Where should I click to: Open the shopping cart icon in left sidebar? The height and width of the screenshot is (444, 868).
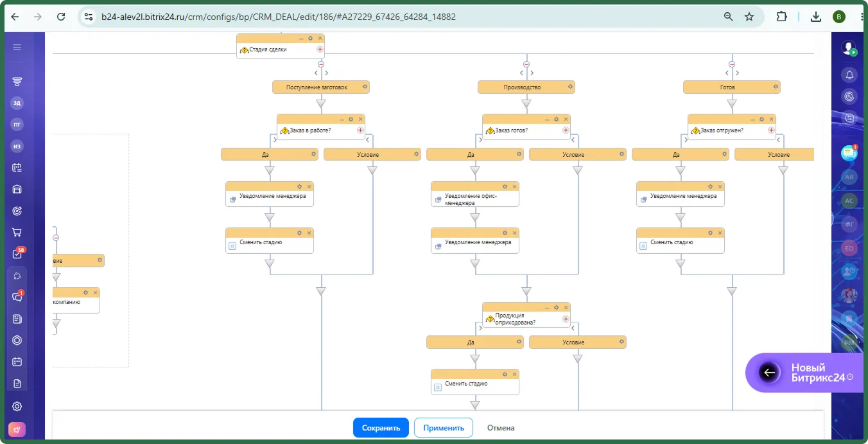pos(17,232)
